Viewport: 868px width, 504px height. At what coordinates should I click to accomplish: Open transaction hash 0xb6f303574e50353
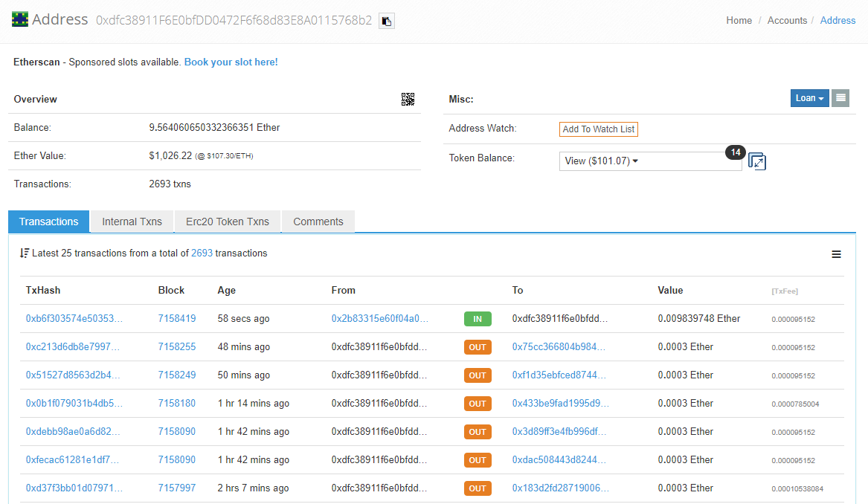click(74, 319)
